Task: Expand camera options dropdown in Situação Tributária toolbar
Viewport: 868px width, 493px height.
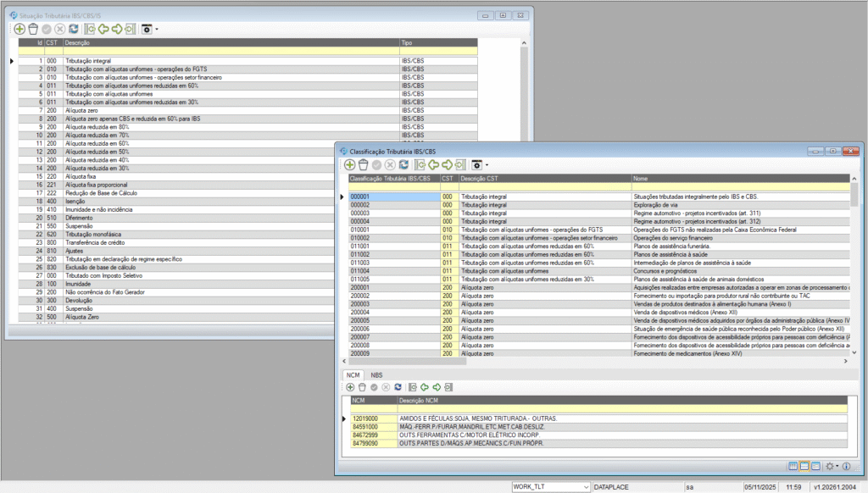Action: click(157, 29)
